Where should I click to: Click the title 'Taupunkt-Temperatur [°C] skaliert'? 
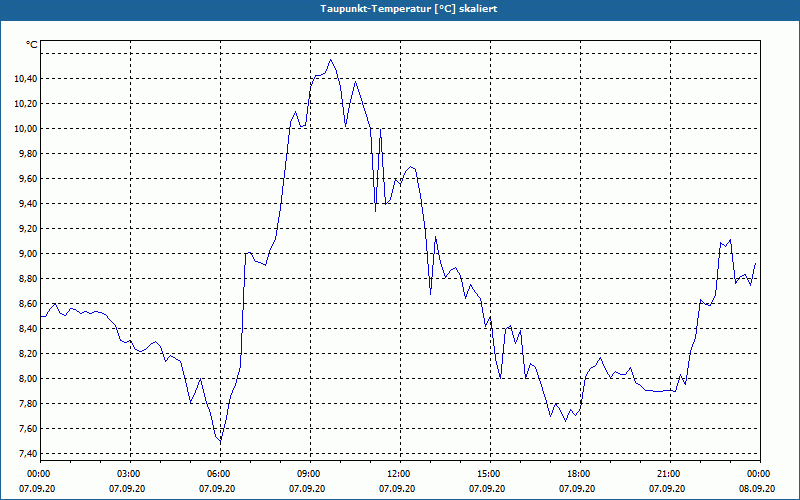coord(409,9)
